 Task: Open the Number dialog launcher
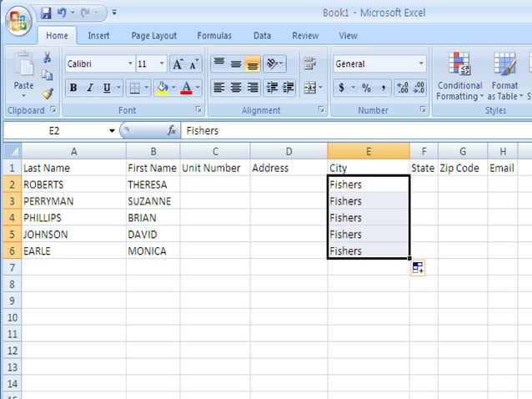[x=423, y=109]
